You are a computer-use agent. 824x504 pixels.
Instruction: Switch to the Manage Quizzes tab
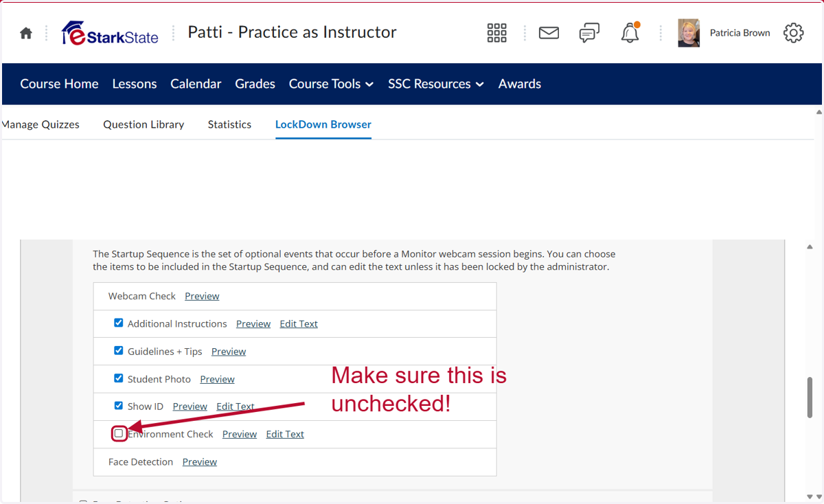pyautogui.click(x=41, y=124)
